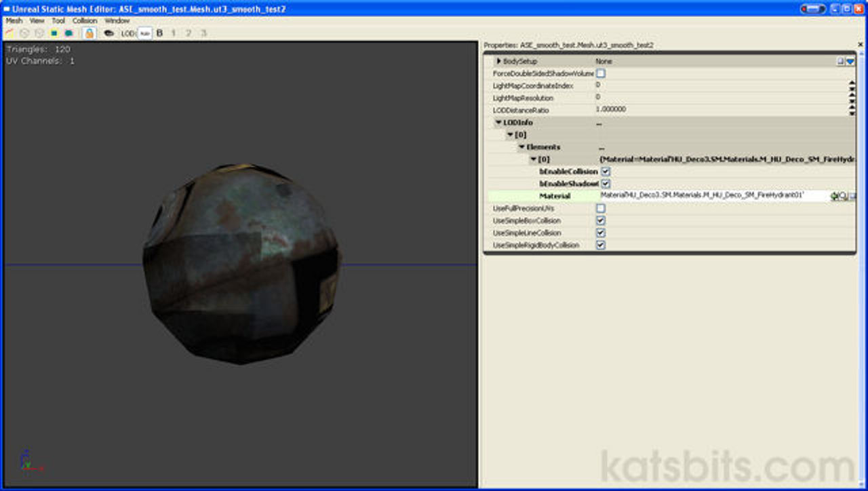
Task: Collapse the Elements tree entry
Action: pos(521,147)
